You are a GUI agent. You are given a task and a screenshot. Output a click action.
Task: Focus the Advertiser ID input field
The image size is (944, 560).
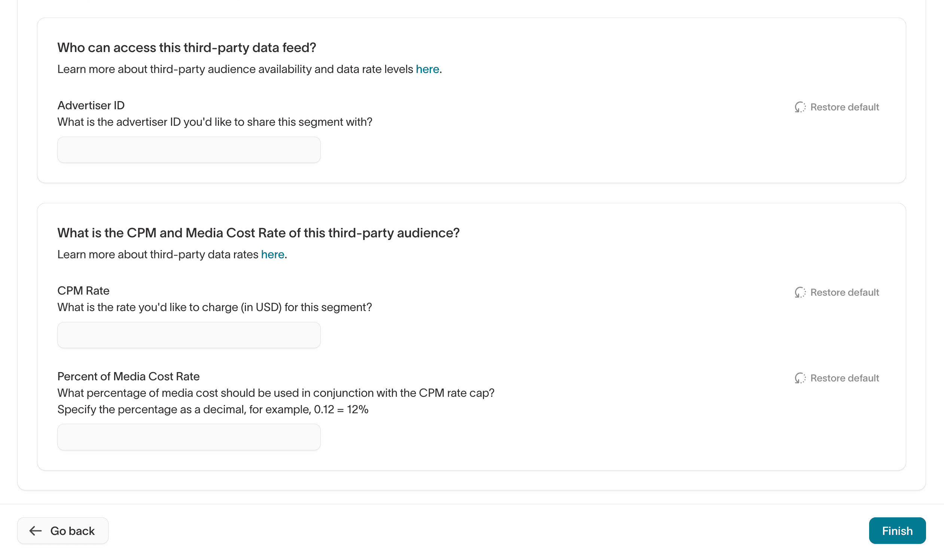coord(189,150)
